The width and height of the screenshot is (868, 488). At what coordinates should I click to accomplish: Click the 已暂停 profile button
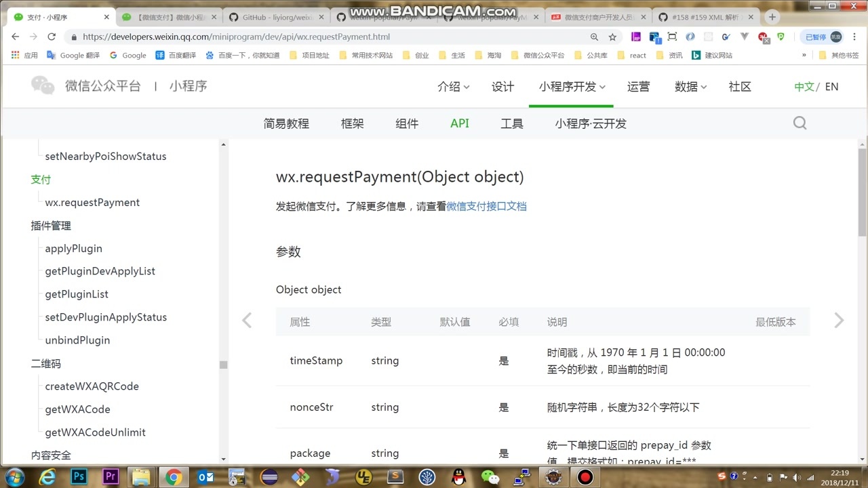821,37
